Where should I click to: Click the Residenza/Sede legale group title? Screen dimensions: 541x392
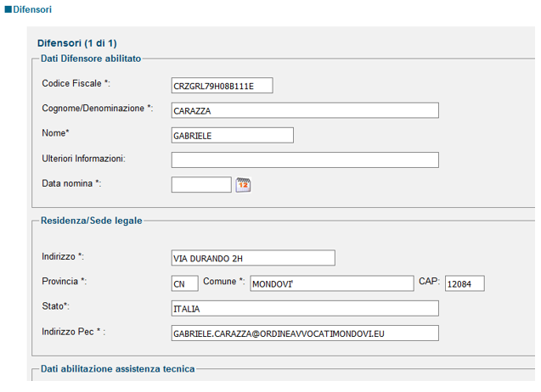tap(92, 221)
